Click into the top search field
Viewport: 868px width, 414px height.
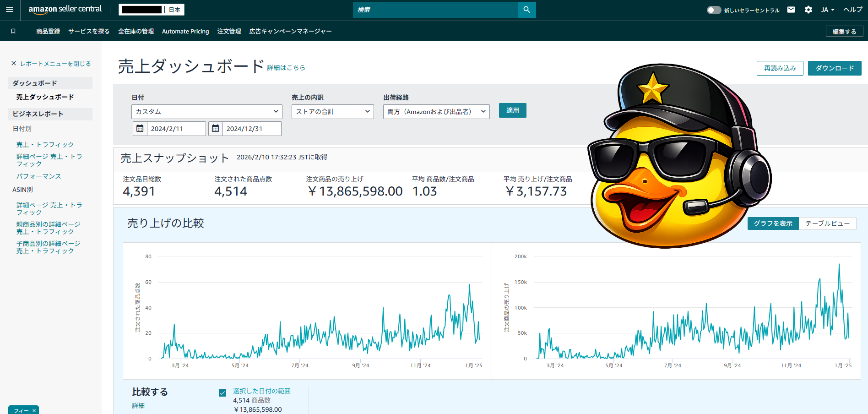(x=435, y=10)
